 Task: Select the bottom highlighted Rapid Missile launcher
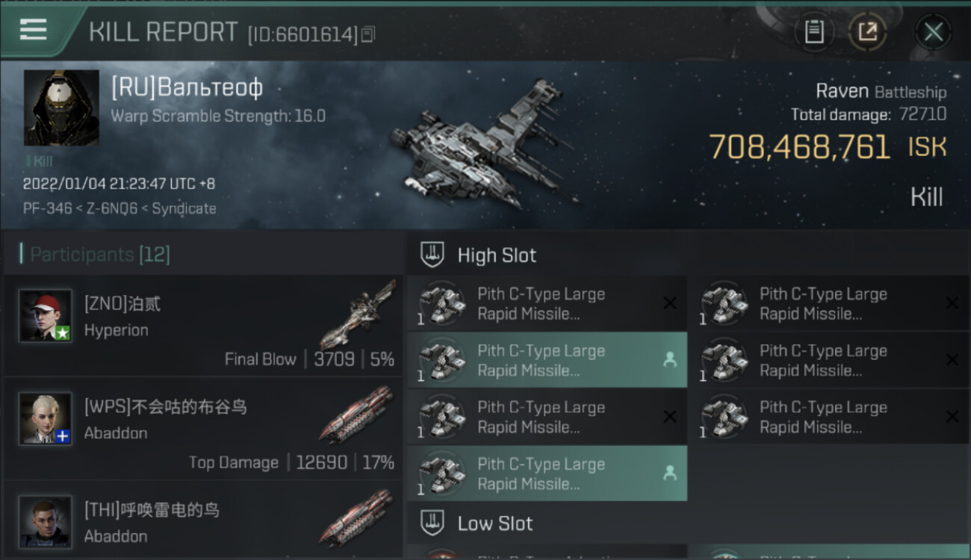[547, 473]
